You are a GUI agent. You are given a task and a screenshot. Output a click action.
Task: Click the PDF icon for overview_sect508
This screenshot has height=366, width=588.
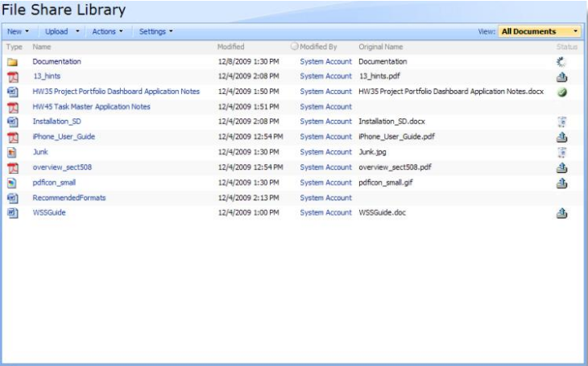click(13, 168)
